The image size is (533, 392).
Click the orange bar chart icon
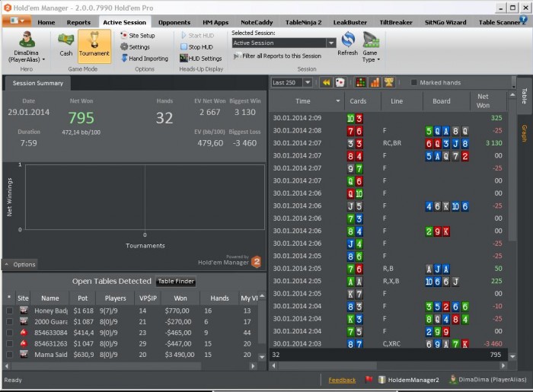tap(375, 82)
